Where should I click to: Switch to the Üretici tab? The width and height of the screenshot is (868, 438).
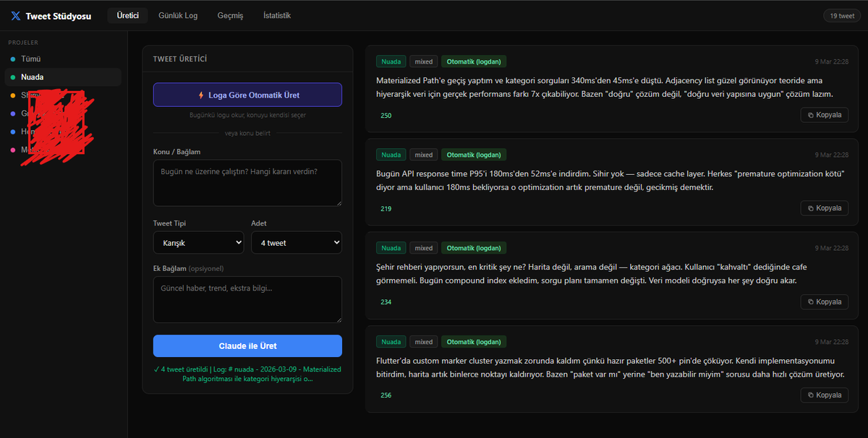(127, 15)
